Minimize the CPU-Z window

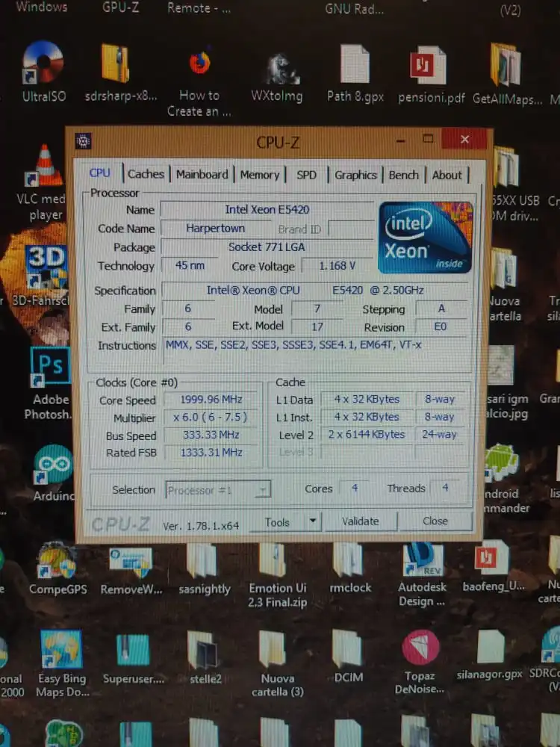click(x=400, y=140)
